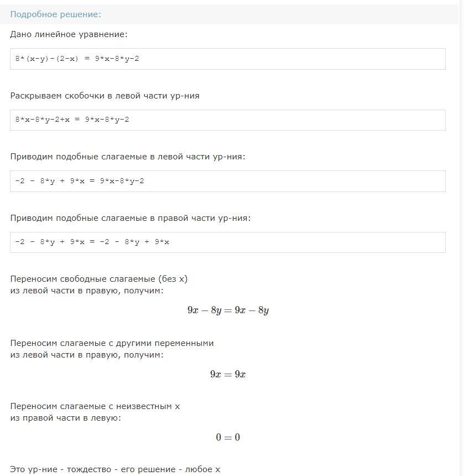Click the line 'из правой части в левую:'

(65, 418)
